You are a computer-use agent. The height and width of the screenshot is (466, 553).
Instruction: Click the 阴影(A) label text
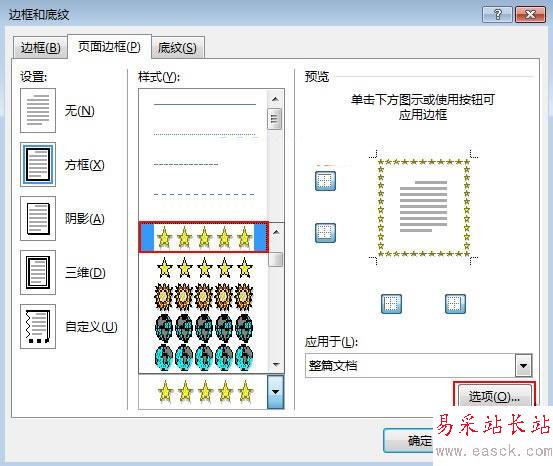(85, 219)
